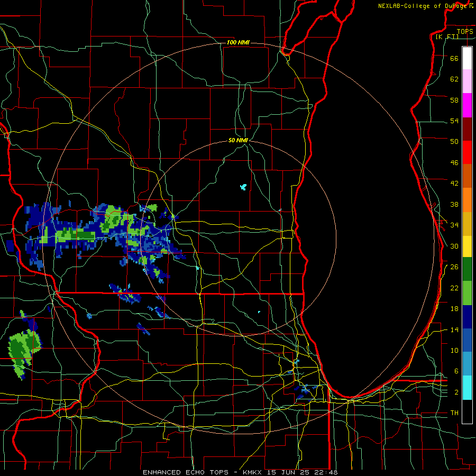Click the '50 NMI' range ring label
Screen dimensions: 476x476
238,140
